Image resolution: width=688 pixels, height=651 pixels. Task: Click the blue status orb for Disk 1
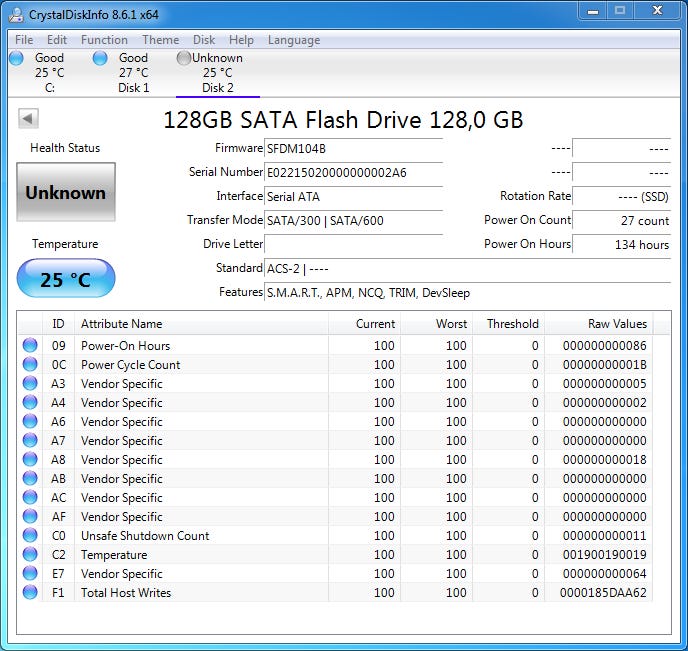tap(100, 58)
